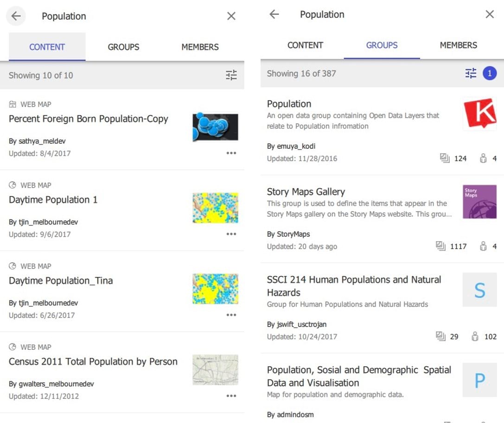Screen dimensions: 504x423
Task: Click the active filter count badge
Action: click(x=490, y=73)
